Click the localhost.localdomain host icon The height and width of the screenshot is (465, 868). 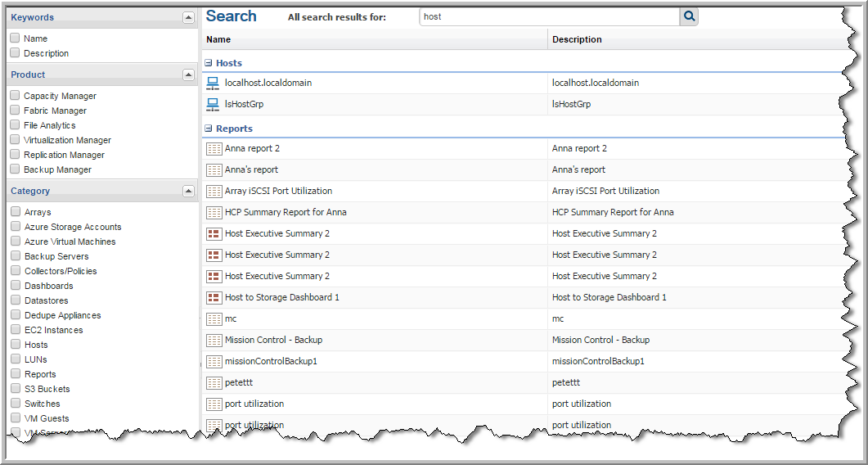213,83
